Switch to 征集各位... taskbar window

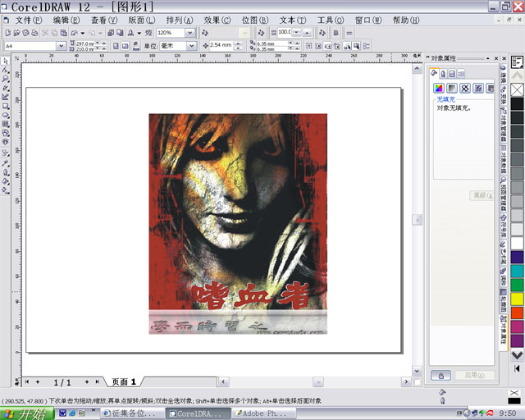pyautogui.click(x=132, y=413)
